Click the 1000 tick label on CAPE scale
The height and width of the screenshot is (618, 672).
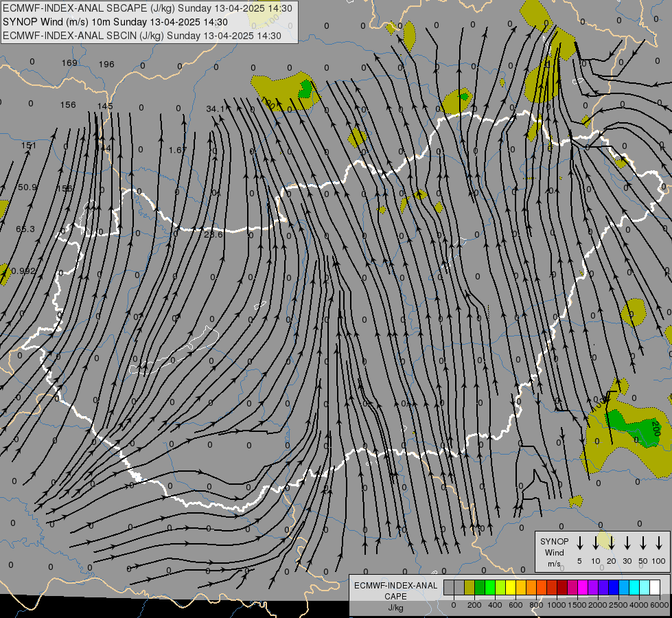pos(556,605)
